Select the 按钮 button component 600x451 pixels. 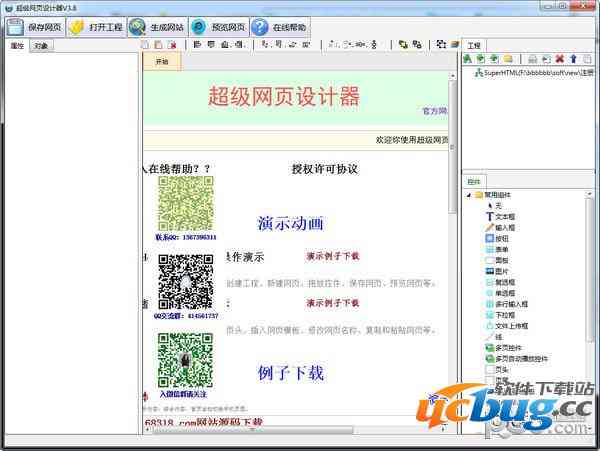pyautogui.click(x=497, y=238)
